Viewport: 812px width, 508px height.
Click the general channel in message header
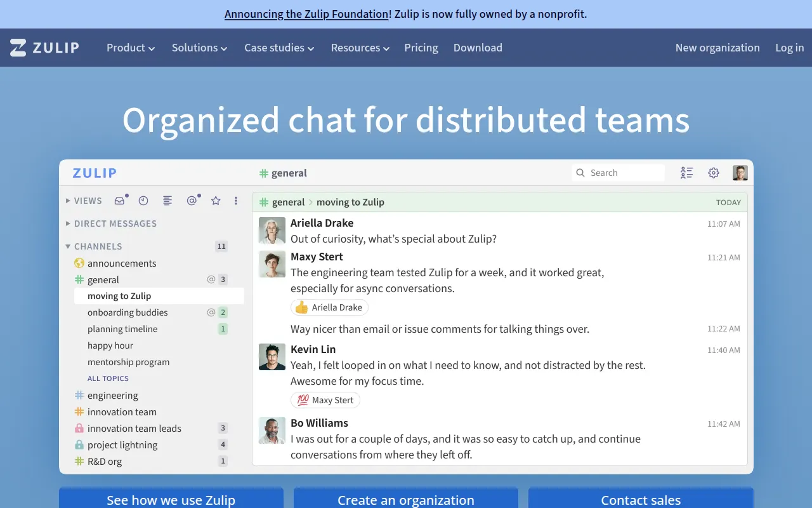[x=282, y=202]
